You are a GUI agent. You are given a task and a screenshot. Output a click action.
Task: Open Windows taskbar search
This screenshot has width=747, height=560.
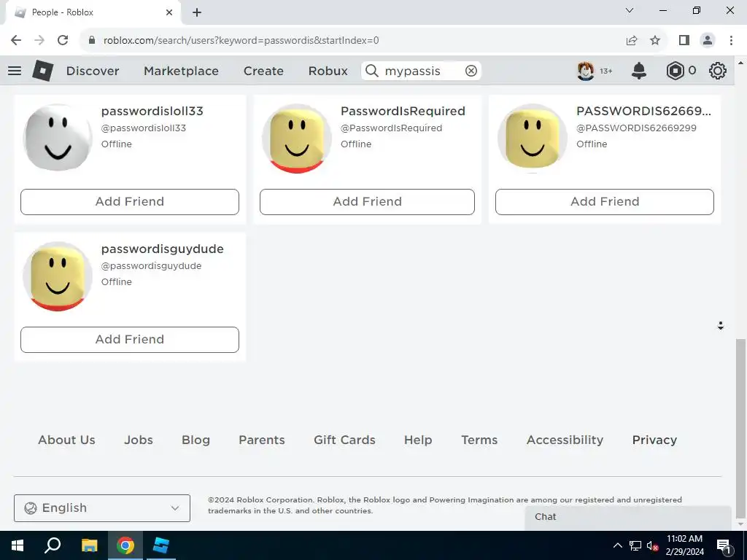tap(53, 545)
